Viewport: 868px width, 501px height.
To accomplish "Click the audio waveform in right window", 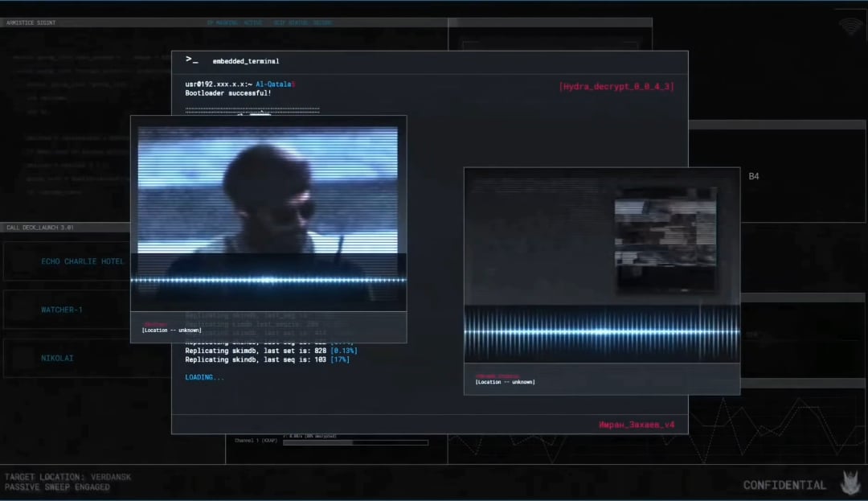I will tap(601, 331).
